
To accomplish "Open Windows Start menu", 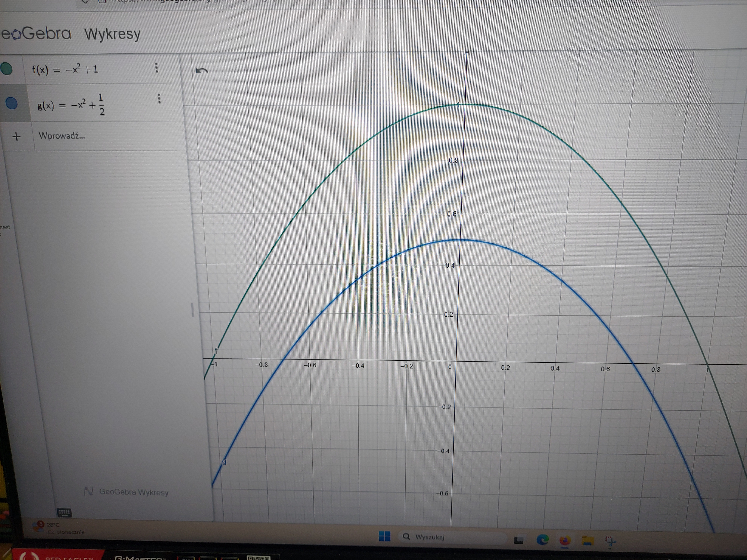I will [x=384, y=536].
